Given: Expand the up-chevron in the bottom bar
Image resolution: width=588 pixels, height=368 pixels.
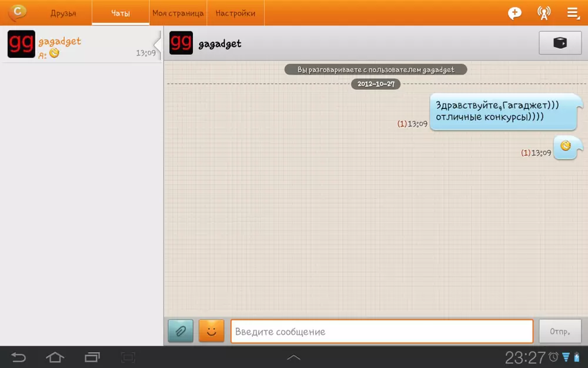Looking at the screenshot, I should click(293, 357).
